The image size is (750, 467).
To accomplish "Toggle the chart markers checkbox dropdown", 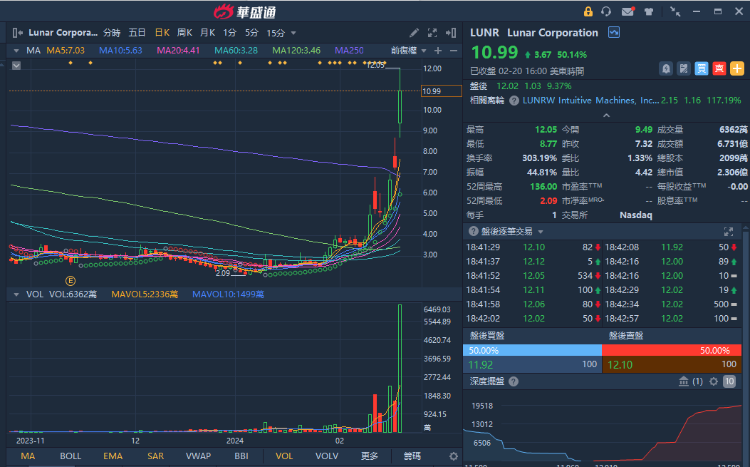I will click(x=16, y=66).
